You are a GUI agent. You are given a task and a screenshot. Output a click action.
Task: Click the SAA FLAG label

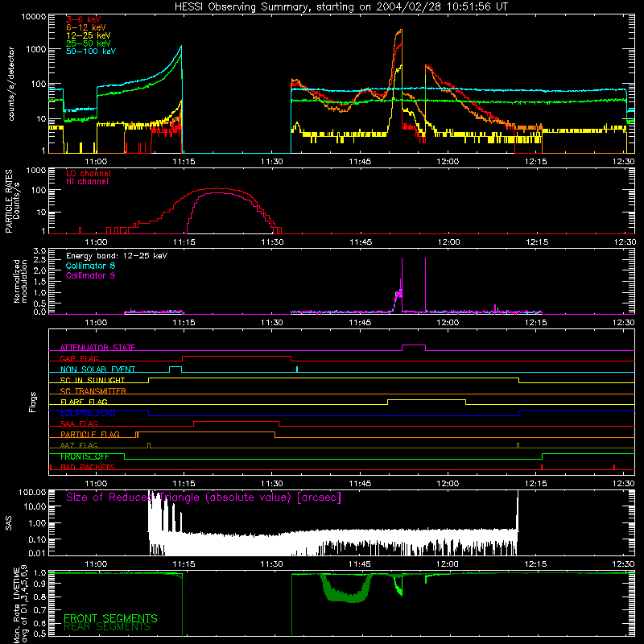[x=79, y=423]
